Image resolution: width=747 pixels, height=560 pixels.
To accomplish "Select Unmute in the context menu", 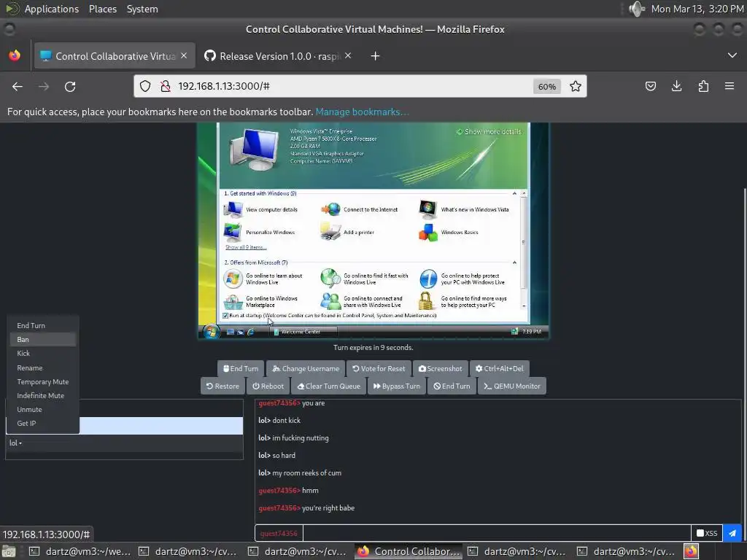I will pyautogui.click(x=43, y=410).
